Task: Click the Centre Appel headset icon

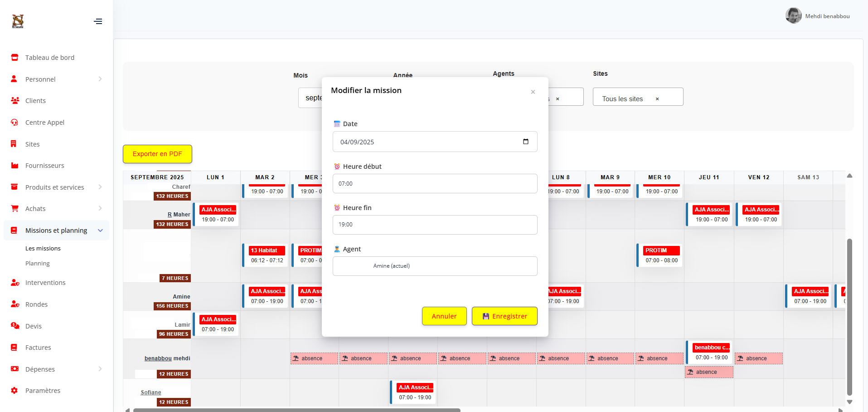Action: pos(15,123)
